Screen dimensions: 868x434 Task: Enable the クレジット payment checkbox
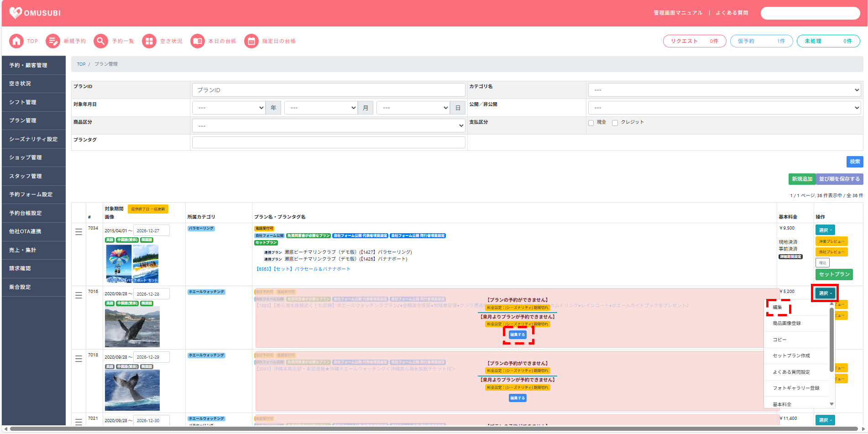coord(615,123)
